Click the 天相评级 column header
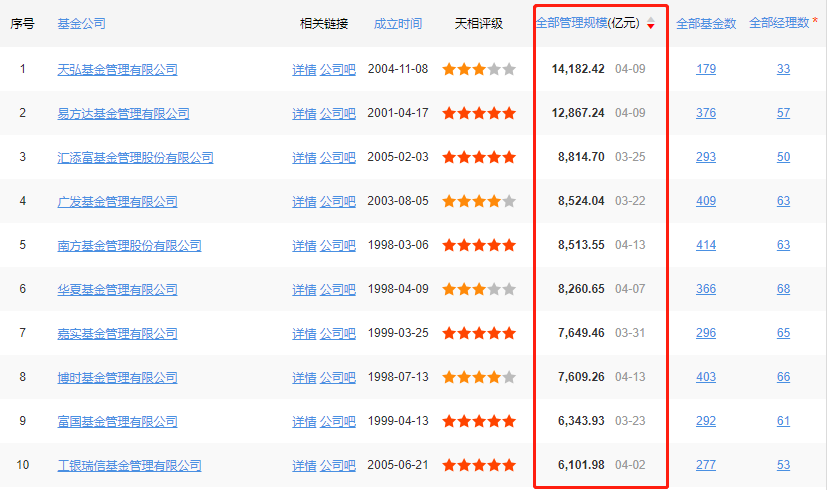The image size is (829, 490). point(478,24)
